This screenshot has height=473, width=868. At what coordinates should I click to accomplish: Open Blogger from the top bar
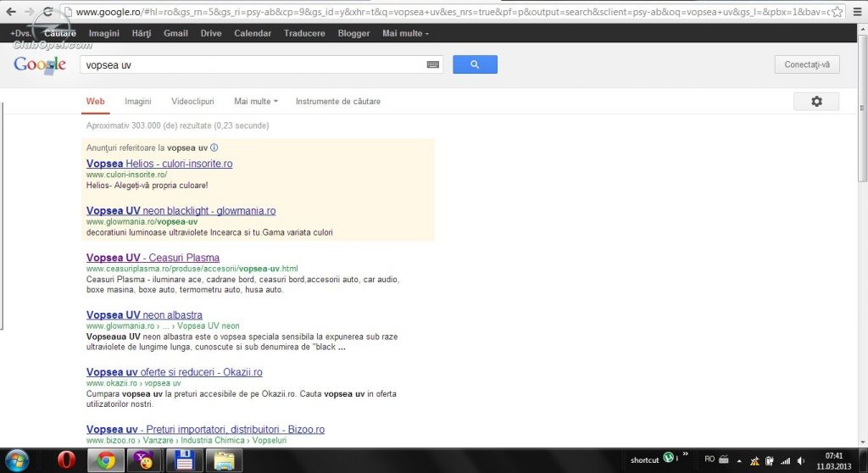[x=353, y=33]
